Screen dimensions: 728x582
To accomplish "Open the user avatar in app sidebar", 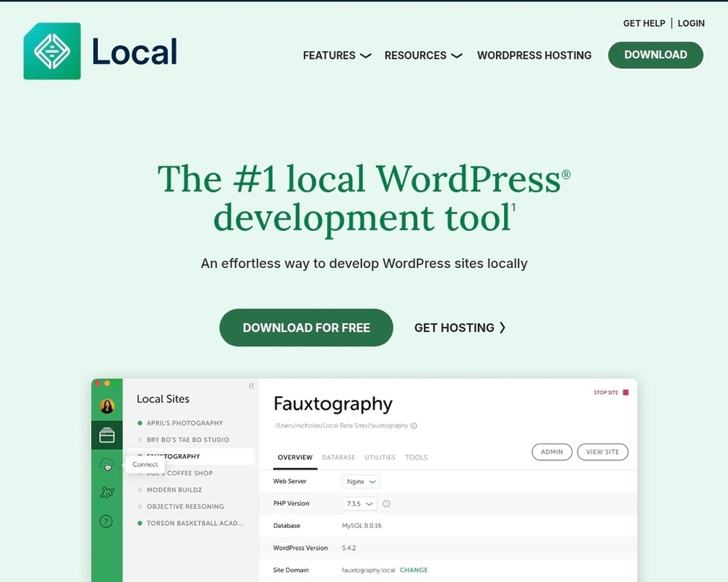I will (107, 406).
